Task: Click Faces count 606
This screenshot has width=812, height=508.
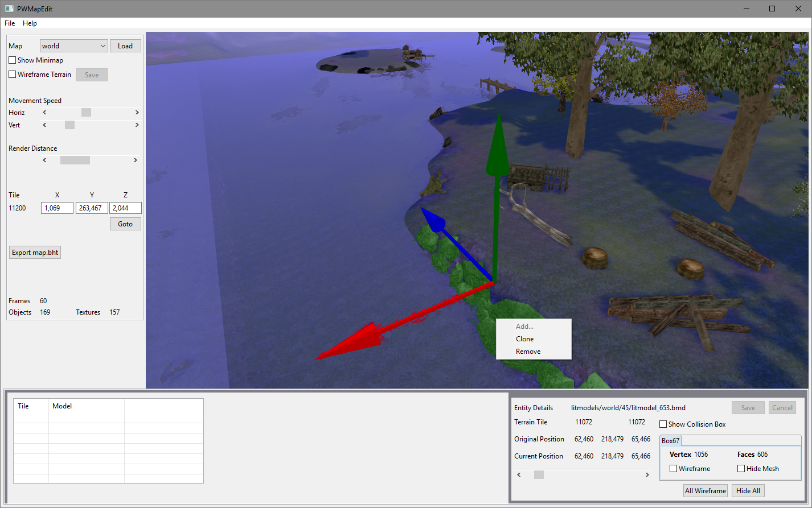Action: [762, 455]
